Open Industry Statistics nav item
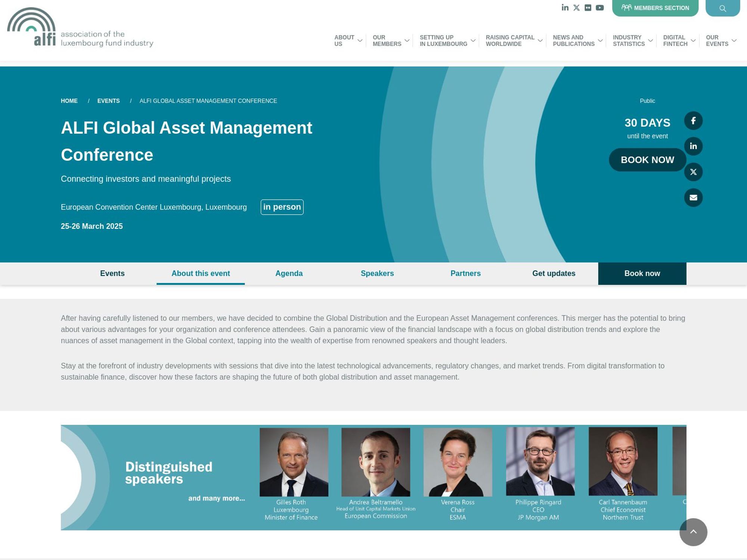 (629, 41)
